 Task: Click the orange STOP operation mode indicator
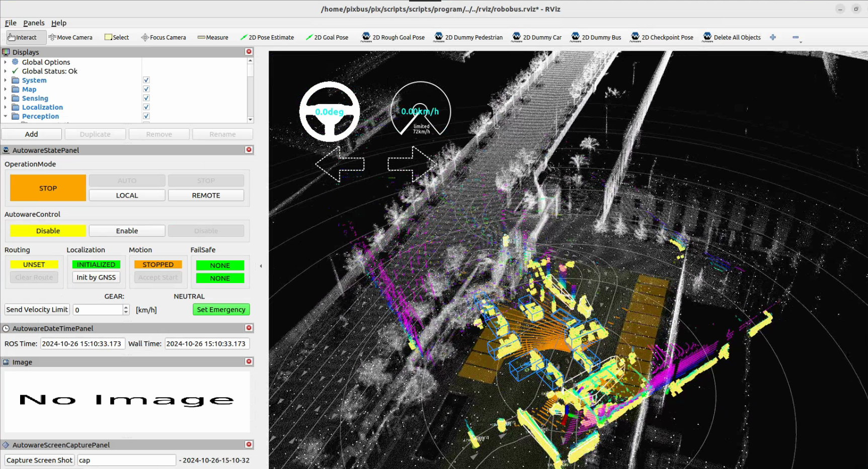pos(48,188)
